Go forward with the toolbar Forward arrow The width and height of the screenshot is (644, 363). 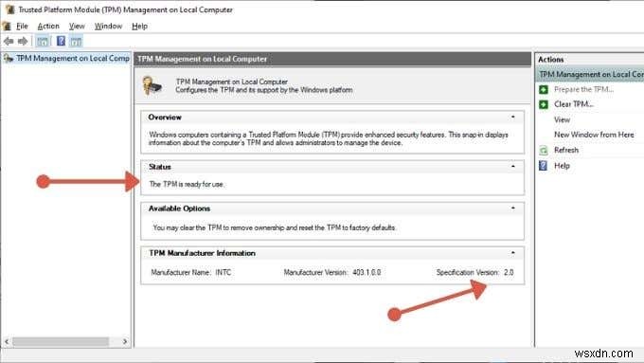click(23, 41)
